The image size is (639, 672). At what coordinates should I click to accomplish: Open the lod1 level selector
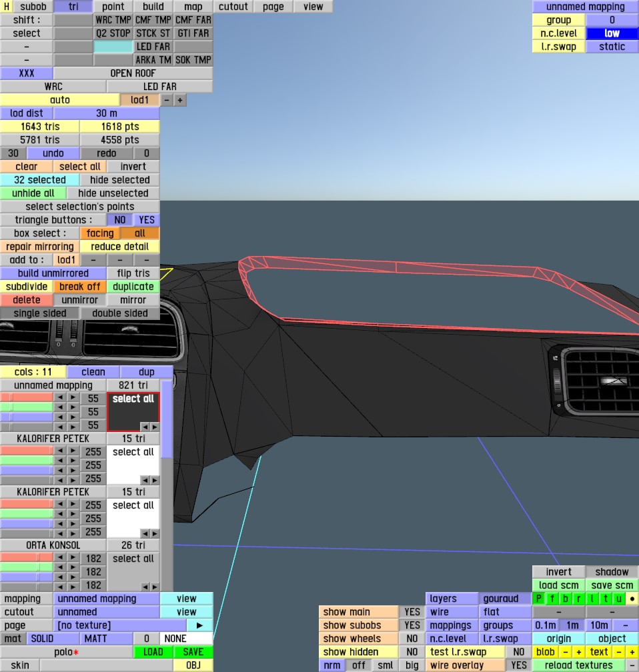point(140,100)
